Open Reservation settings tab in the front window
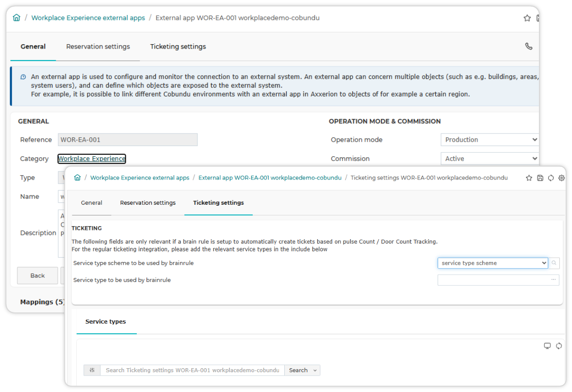Screen dimensions: 572x392 (148, 203)
